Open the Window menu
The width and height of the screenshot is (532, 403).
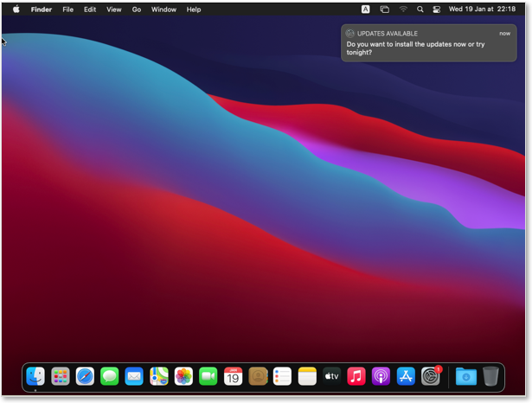point(163,10)
